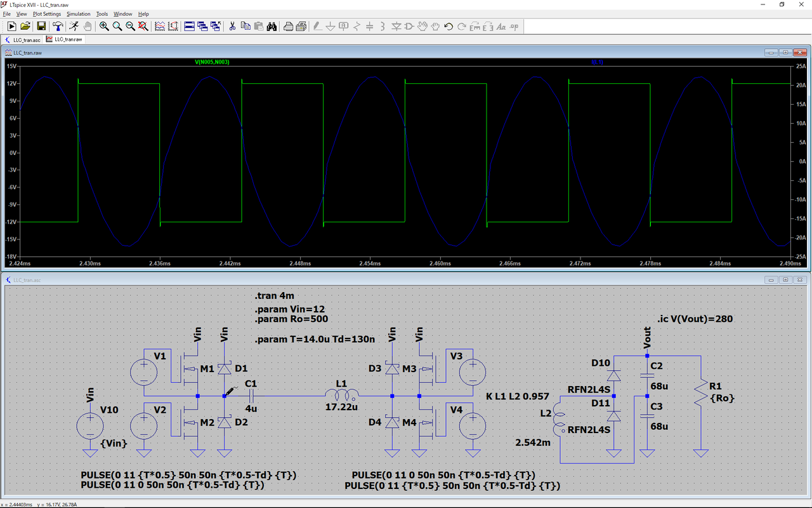Open the Tools menu
812x508 pixels.
102,13
